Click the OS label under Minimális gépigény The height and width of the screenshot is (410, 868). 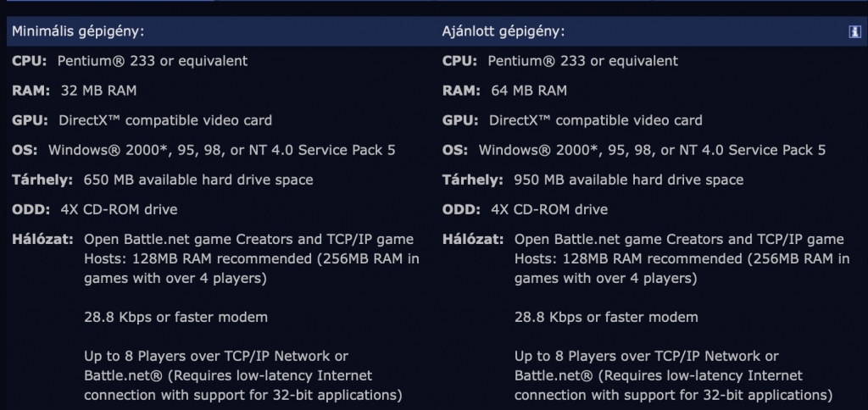25,150
